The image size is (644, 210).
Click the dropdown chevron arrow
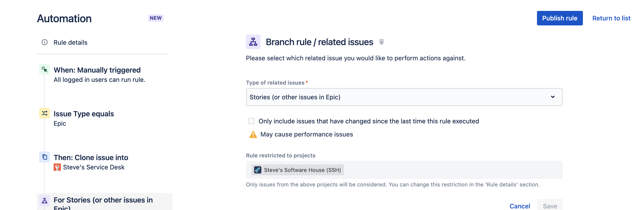click(553, 97)
